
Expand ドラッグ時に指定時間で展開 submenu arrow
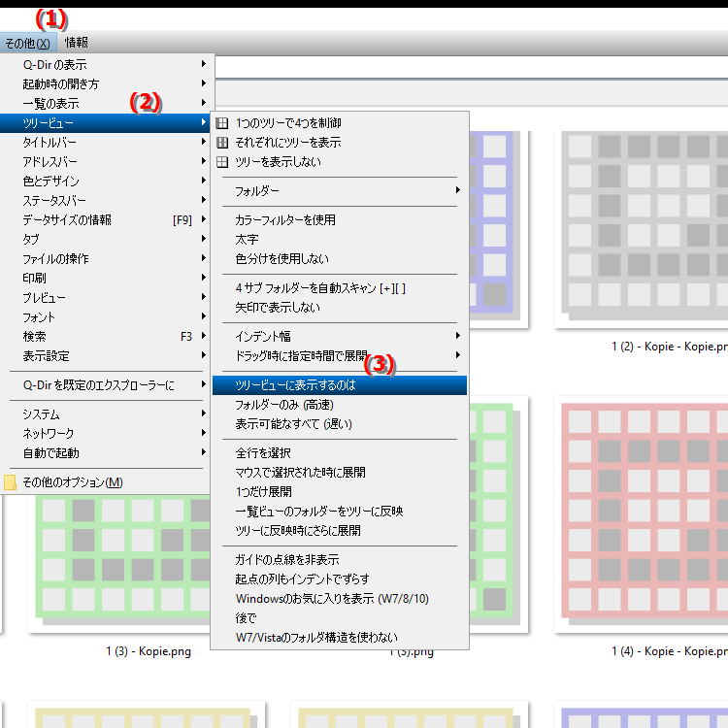point(458,355)
